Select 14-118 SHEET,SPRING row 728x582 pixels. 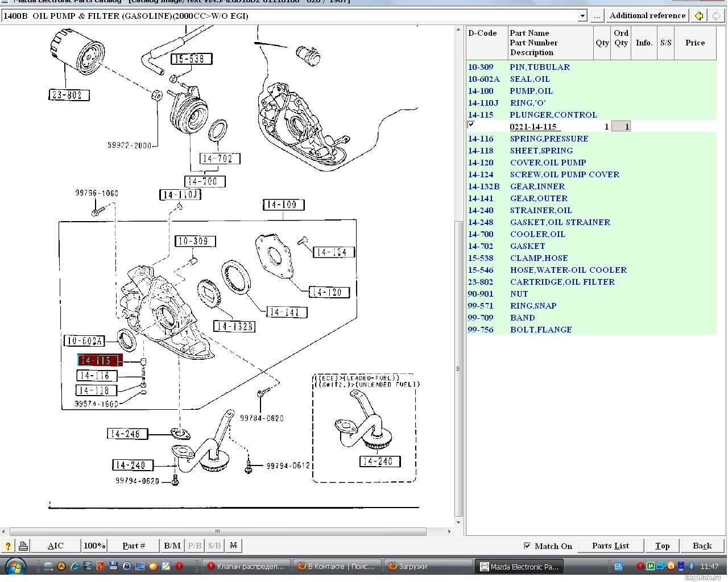(591, 151)
